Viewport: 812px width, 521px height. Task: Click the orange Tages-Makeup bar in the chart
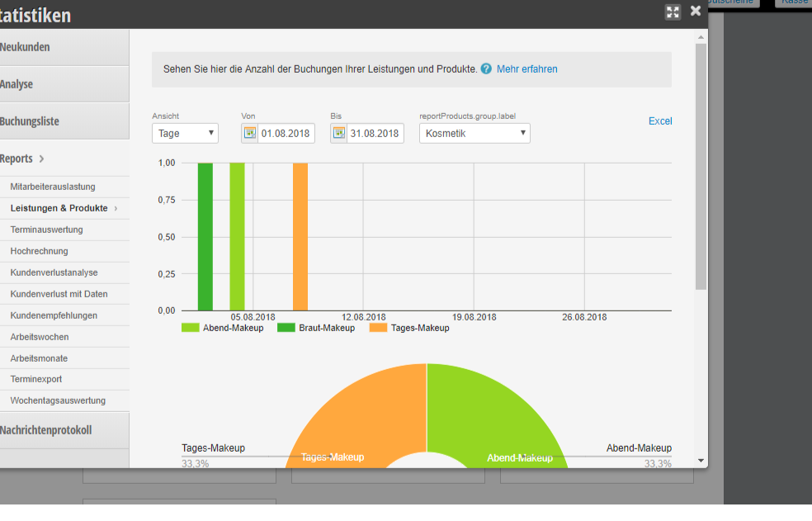[300, 236]
